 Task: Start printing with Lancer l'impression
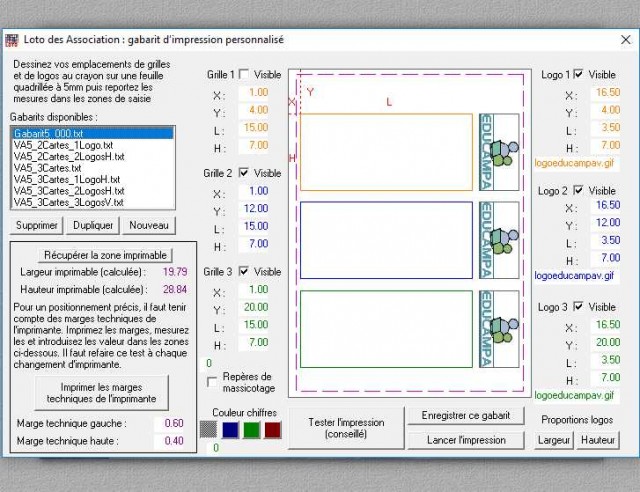(x=467, y=439)
